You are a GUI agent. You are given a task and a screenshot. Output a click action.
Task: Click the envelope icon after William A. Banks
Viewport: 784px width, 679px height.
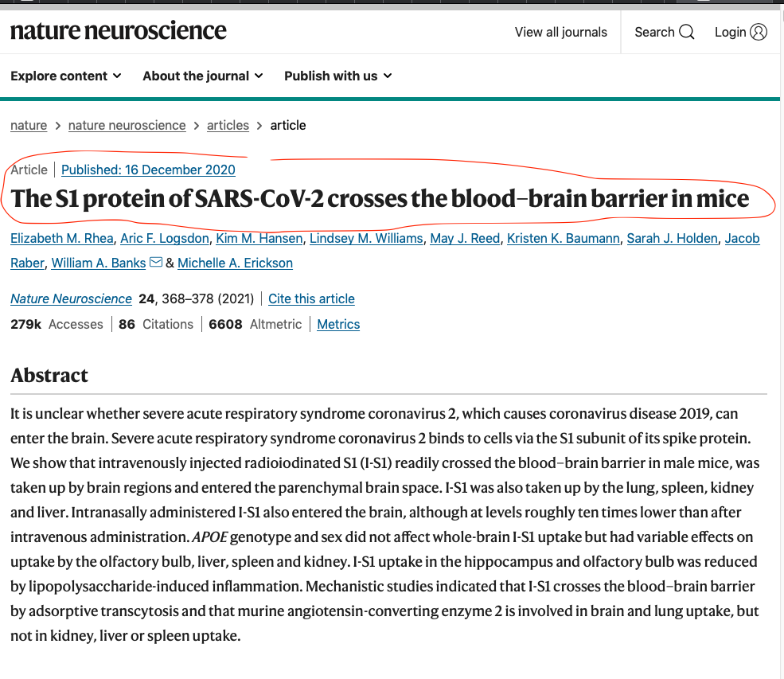pyautogui.click(x=156, y=263)
